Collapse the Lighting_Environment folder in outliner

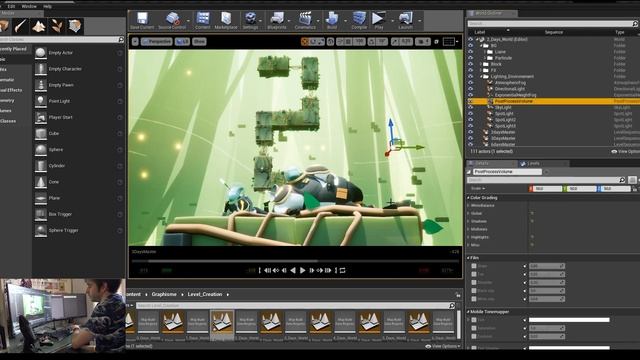point(481,76)
